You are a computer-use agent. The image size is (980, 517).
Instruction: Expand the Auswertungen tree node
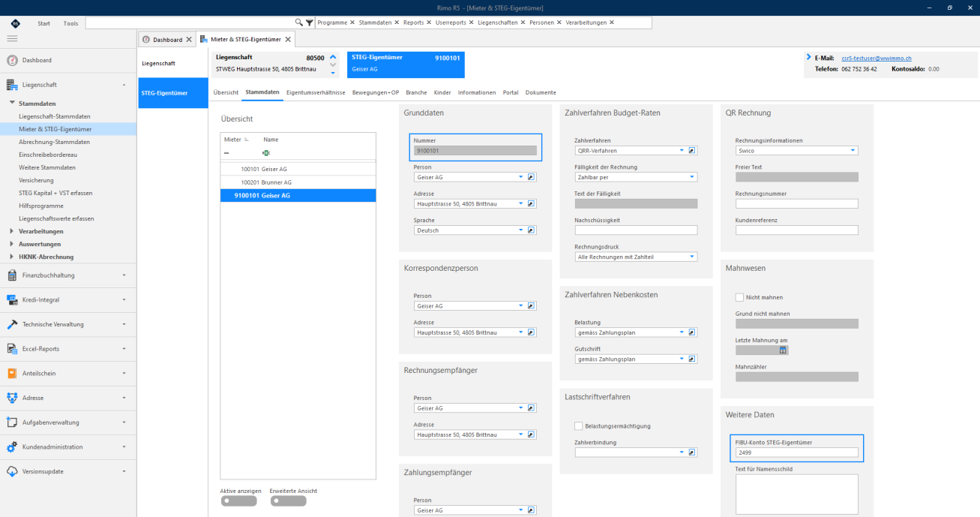tap(11, 244)
